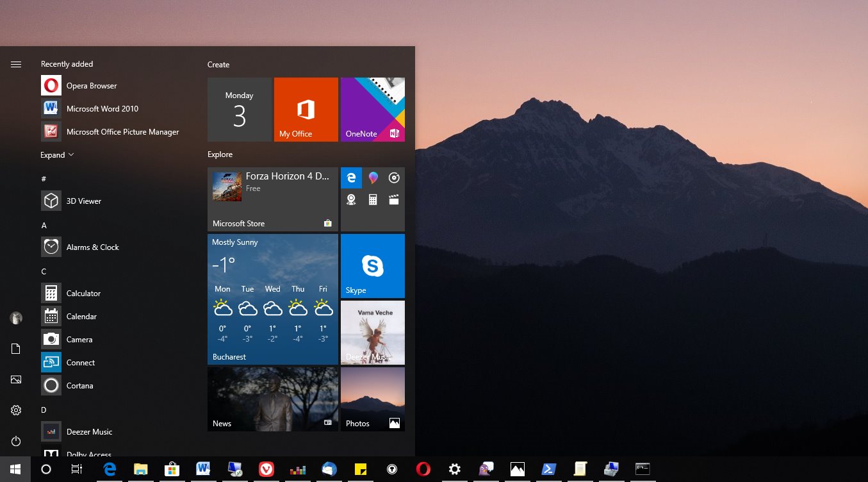
Task: Open Cortana search circle on taskbar
Action: 46,469
